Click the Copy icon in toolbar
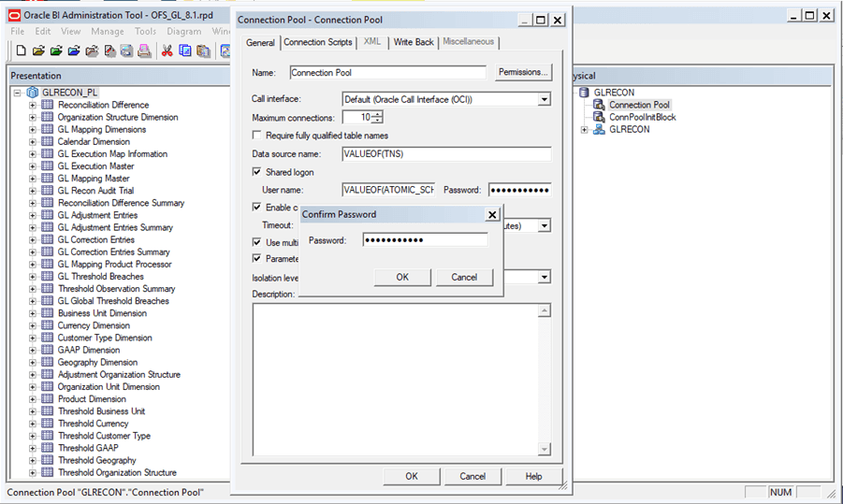This screenshot has width=843, height=504. [x=185, y=51]
